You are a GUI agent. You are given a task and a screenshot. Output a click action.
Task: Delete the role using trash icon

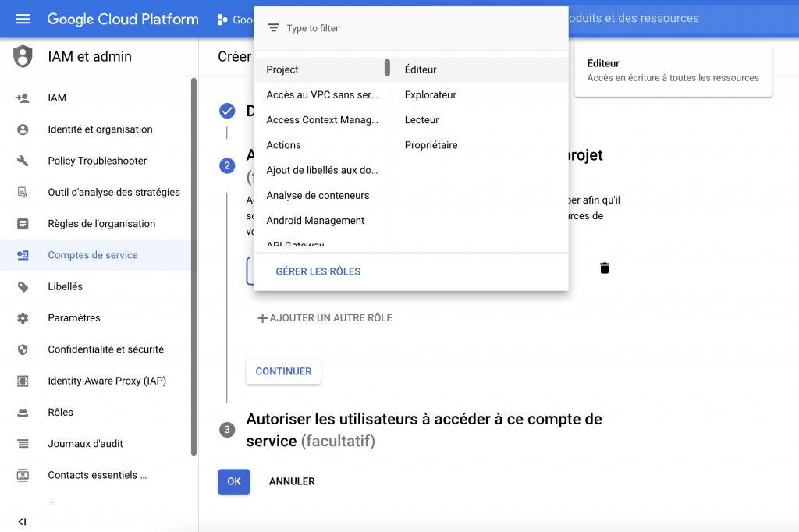[x=604, y=268]
